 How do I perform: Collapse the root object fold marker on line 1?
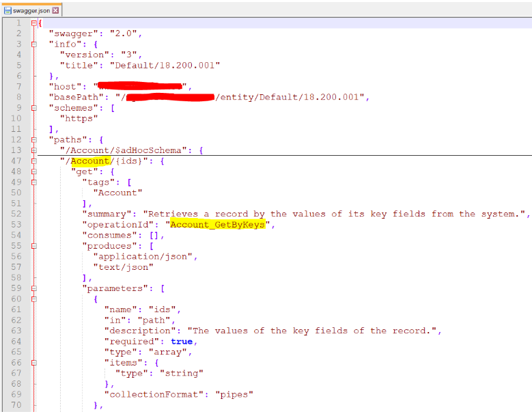tap(34, 23)
